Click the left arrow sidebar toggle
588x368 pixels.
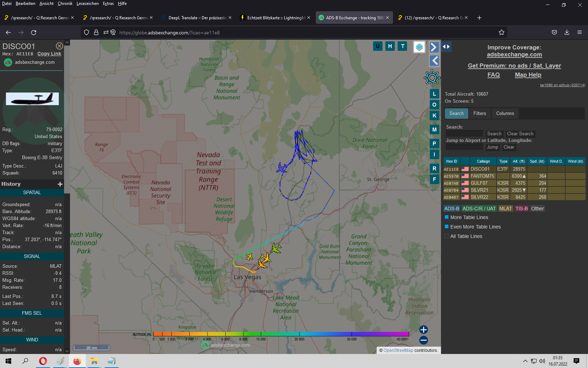coord(434,61)
